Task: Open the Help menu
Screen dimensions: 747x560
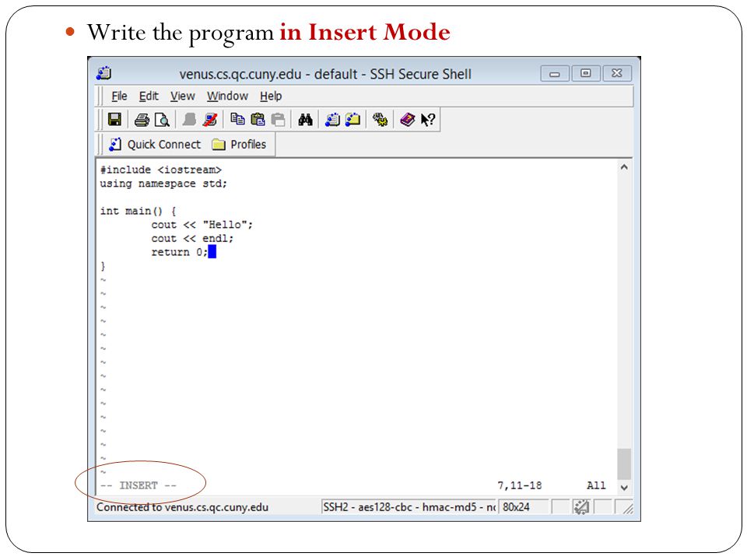Action: pyautogui.click(x=271, y=96)
